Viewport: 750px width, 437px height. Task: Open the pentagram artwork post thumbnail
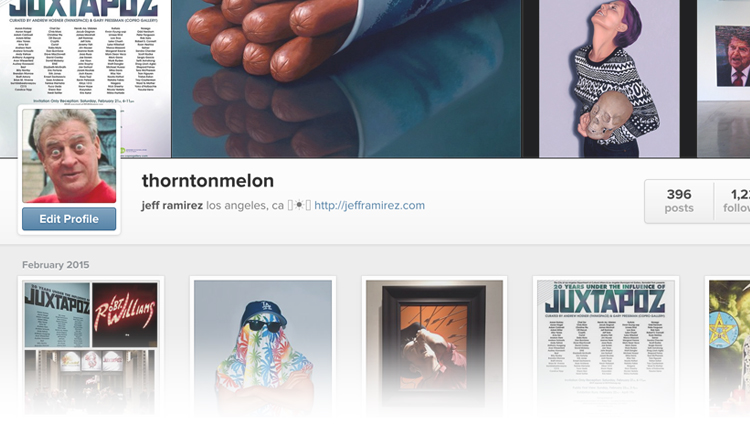[x=729, y=347]
